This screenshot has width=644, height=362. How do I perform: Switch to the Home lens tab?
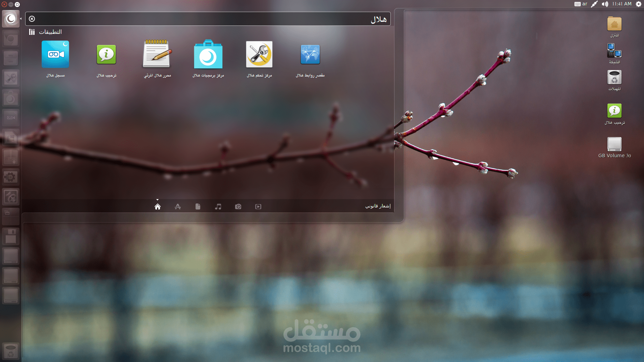pos(158,206)
